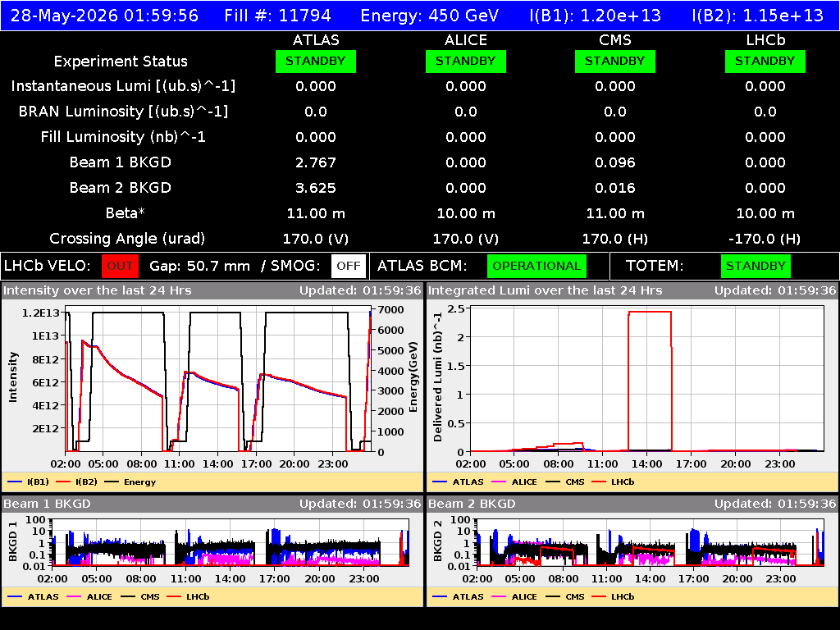Click the Energy black legend entry
Screen dimensions: 840x630
[130, 482]
